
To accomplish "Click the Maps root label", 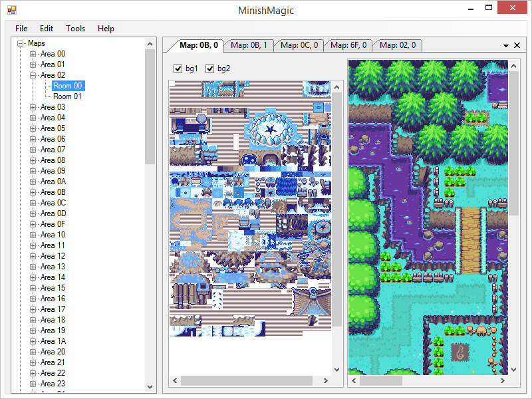I will [x=37, y=43].
